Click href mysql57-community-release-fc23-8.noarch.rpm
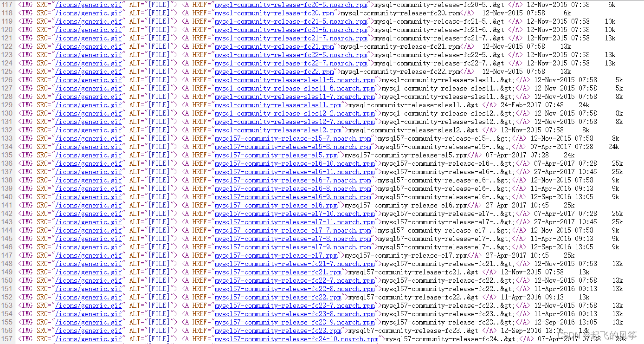 (295, 314)
